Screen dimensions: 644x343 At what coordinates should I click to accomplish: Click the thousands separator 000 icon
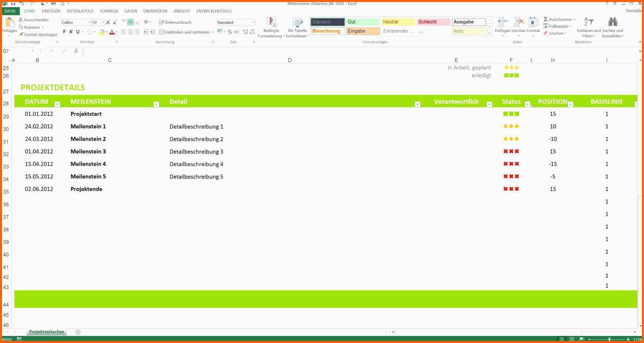coord(236,32)
